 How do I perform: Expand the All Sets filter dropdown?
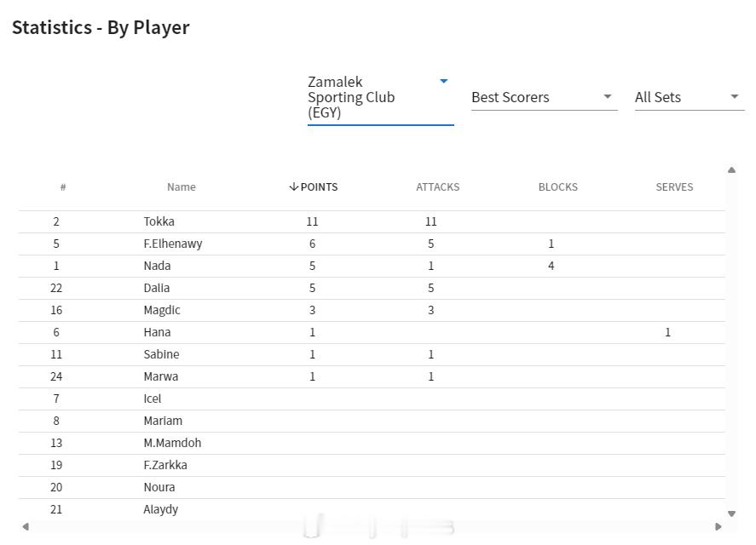686,97
